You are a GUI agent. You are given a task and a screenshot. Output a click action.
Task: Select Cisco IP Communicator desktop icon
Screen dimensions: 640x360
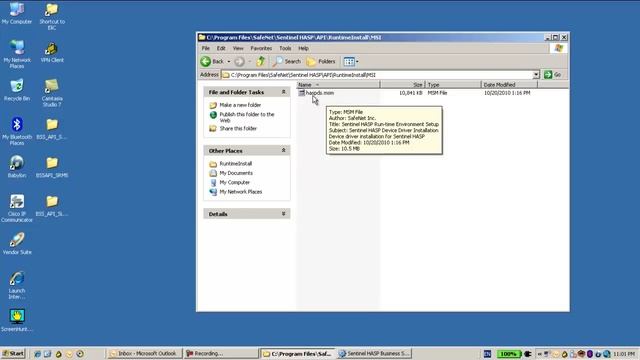coord(17,208)
